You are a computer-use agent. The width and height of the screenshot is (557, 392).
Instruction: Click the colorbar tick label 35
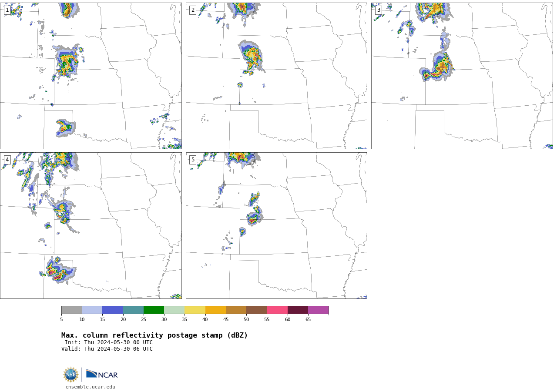[x=185, y=320]
